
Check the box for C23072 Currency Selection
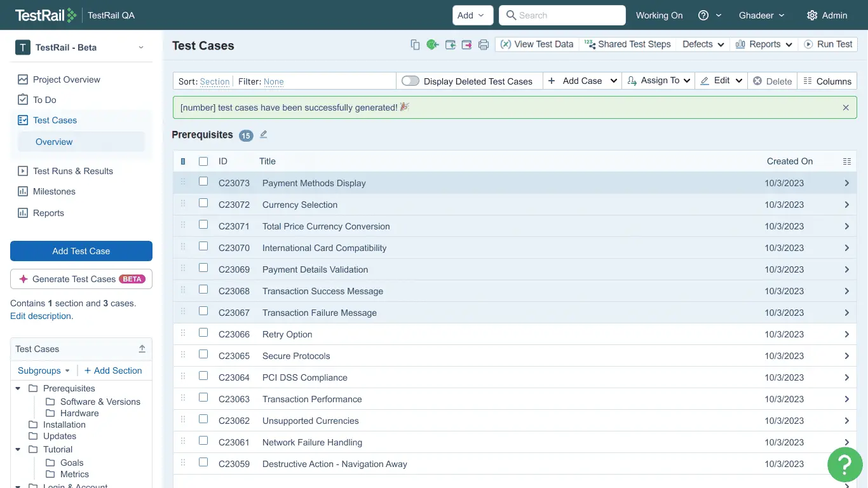click(x=203, y=203)
